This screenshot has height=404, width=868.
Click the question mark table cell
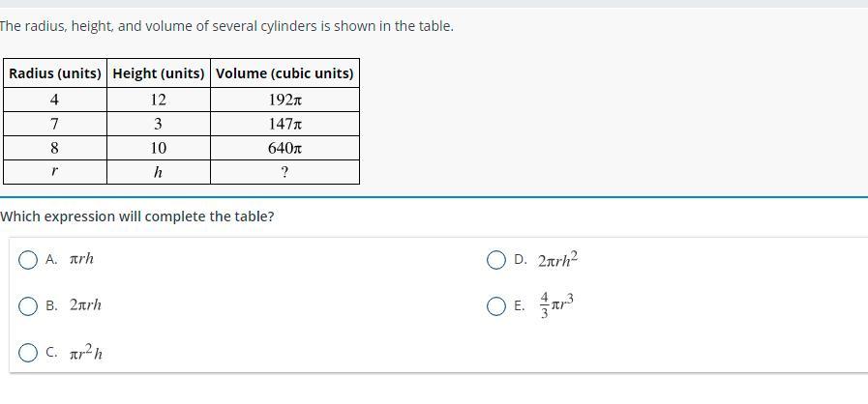pos(284,172)
